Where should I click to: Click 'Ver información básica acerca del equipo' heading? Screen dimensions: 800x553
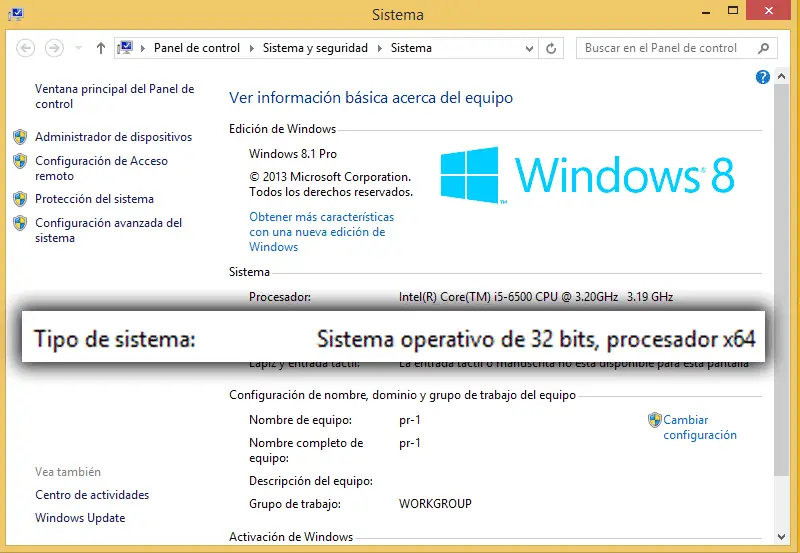point(371,97)
